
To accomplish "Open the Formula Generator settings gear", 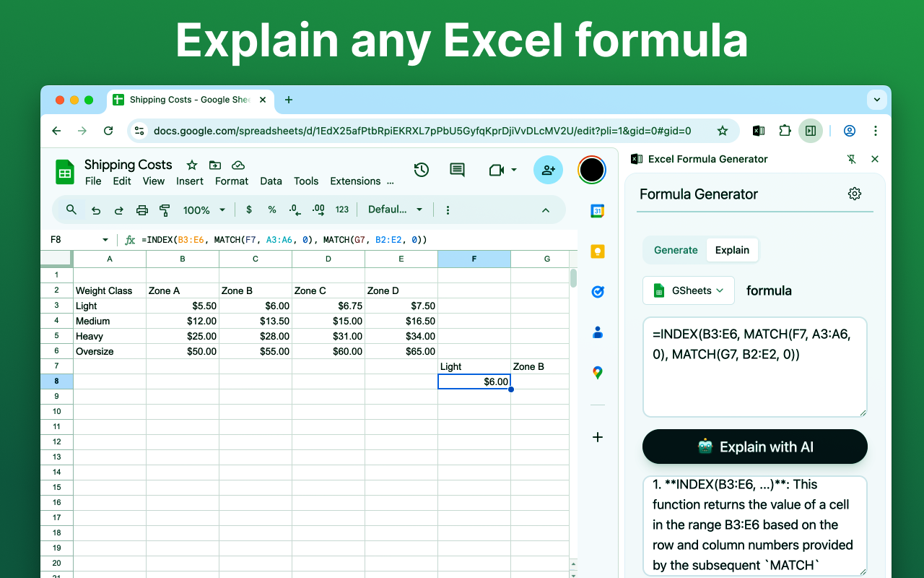I will click(x=855, y=194).
